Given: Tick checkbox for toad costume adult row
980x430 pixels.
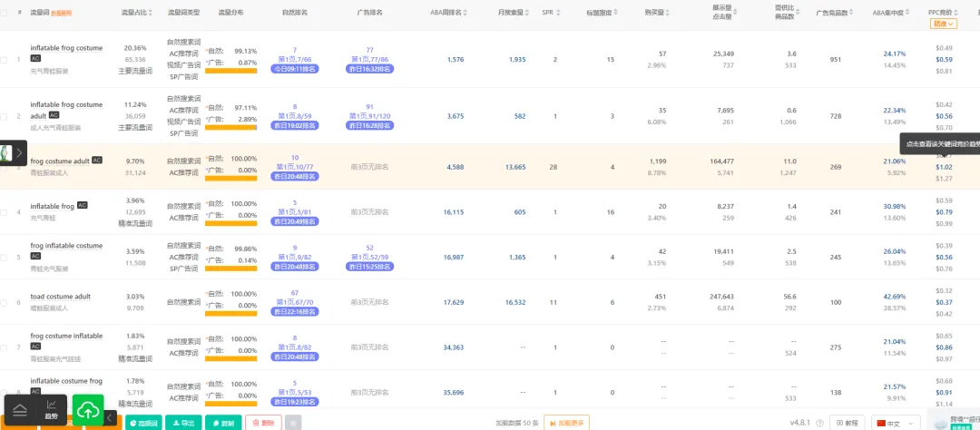Looking at the screenshot, I should coord(5,302).
